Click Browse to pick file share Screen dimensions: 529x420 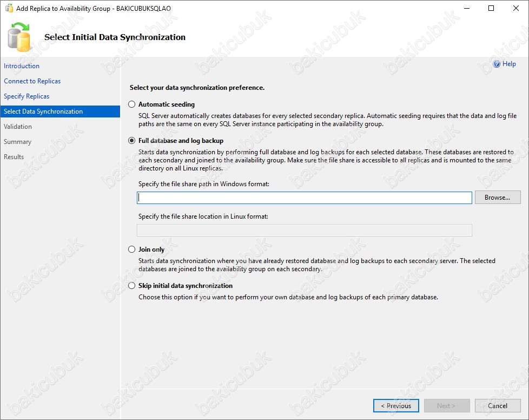[x=498, y=198]
